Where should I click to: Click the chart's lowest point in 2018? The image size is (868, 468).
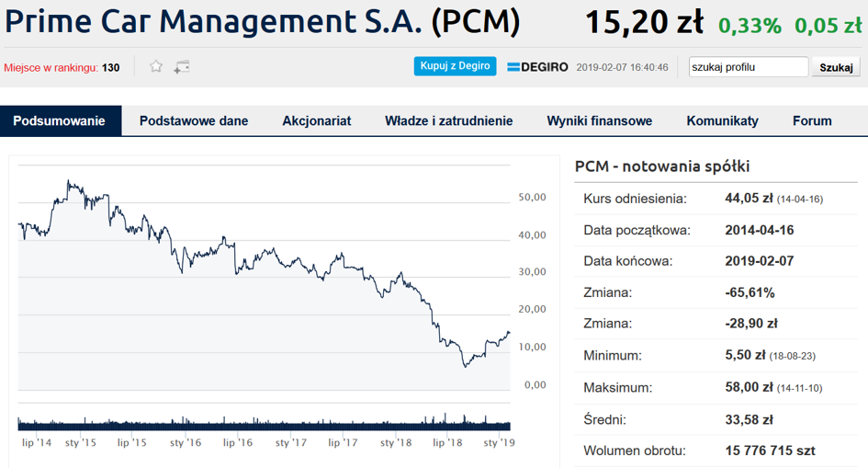(465, 366)
